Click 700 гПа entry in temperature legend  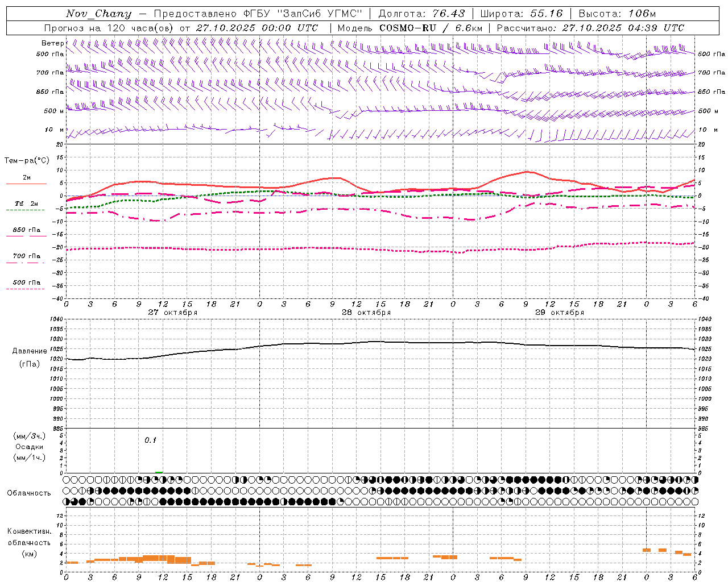27,256
